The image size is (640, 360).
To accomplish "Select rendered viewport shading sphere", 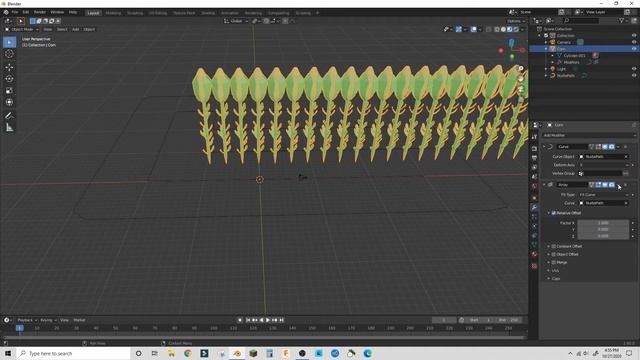I will pyautogui.click(x=516, y=29).
